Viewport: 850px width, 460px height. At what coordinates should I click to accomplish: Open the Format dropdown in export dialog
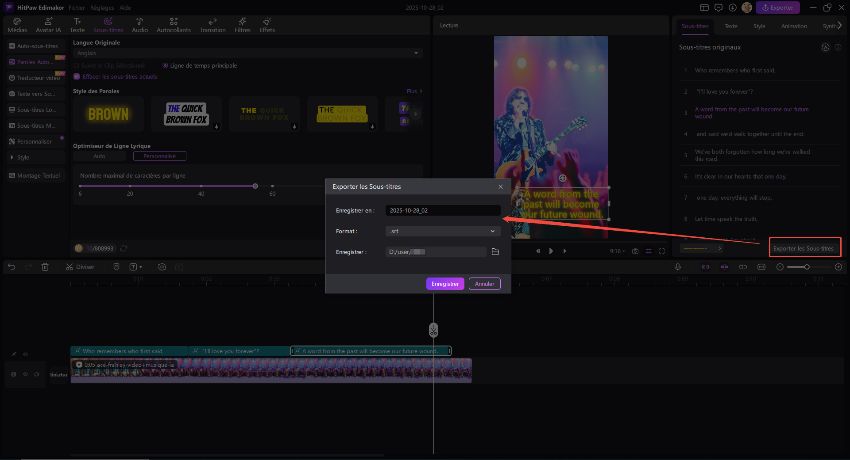[442, 231]
